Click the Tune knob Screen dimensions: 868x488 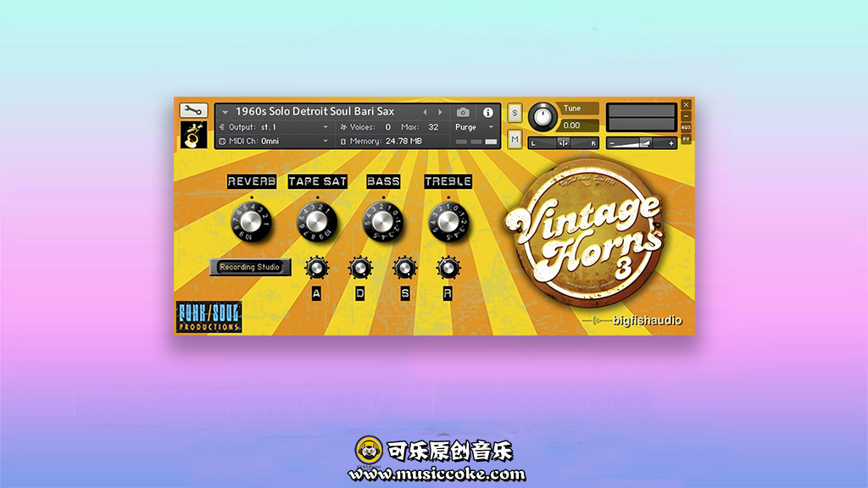[542, 117]
